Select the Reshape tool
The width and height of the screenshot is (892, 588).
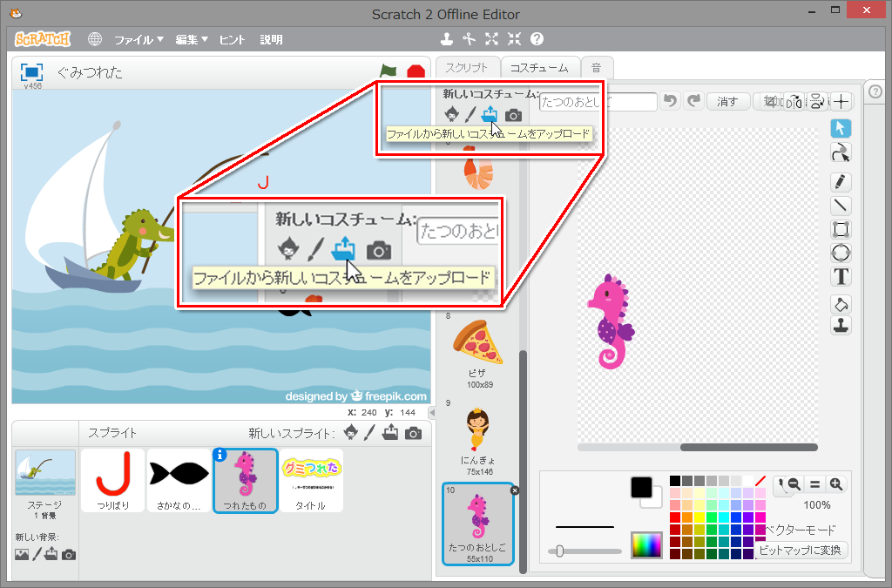pos(841,153)
